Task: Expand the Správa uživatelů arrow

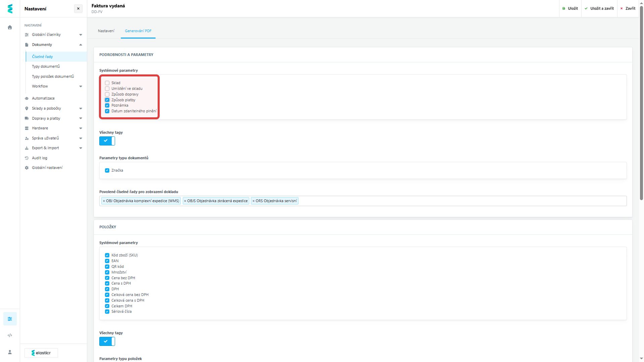Action: click(80, 138)
